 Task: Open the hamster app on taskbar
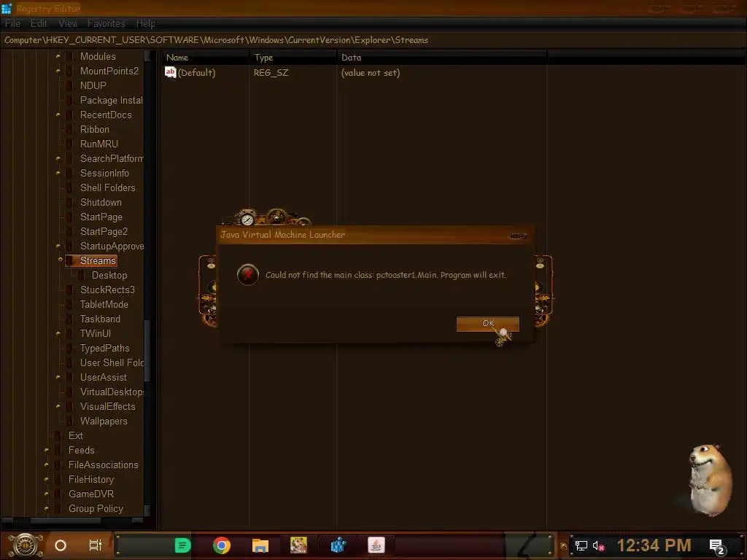pos(298,545)
